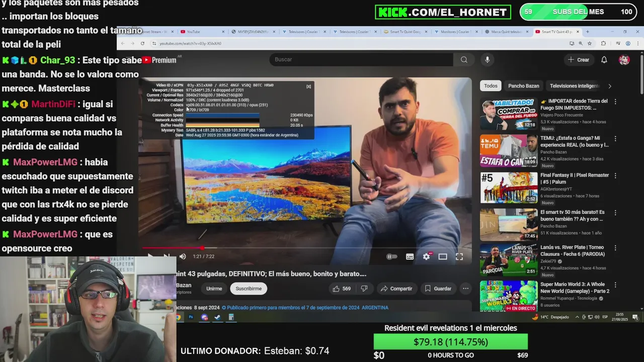644x362 pixels.
Task: Open Chrome extensions puzzle icon
Action: 603,43
